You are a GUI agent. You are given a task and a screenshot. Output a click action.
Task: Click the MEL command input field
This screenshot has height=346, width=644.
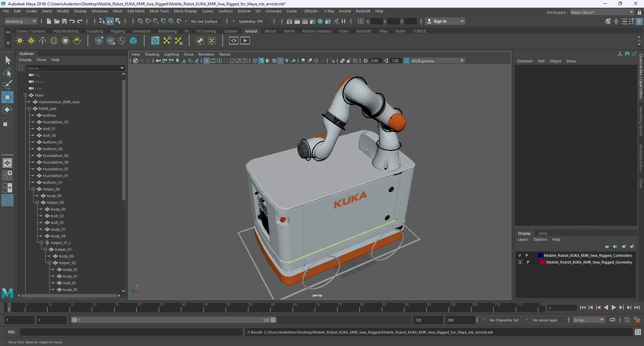pyautogui.click(x=131, y=332)
